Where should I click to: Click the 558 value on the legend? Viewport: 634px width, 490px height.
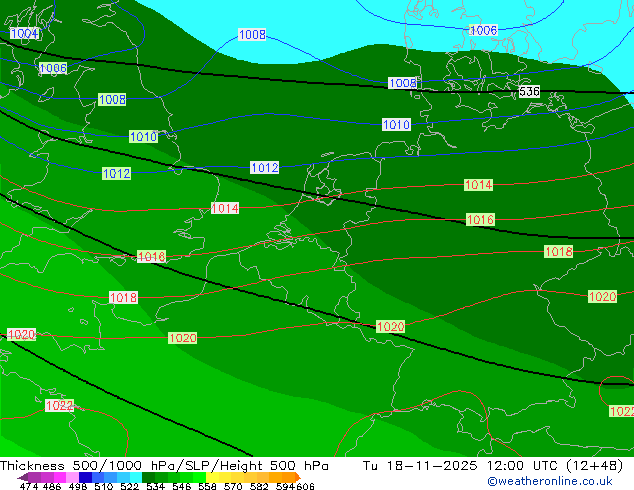[x=207, y=486]
